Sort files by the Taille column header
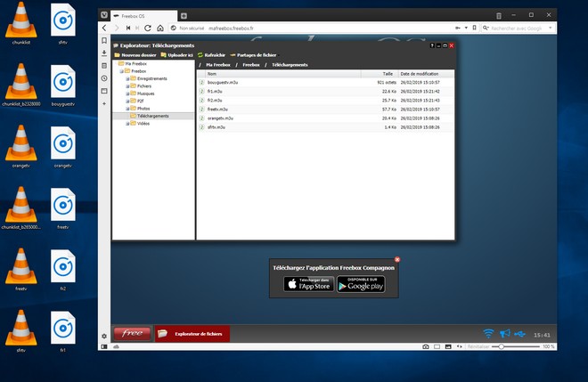 388,73
